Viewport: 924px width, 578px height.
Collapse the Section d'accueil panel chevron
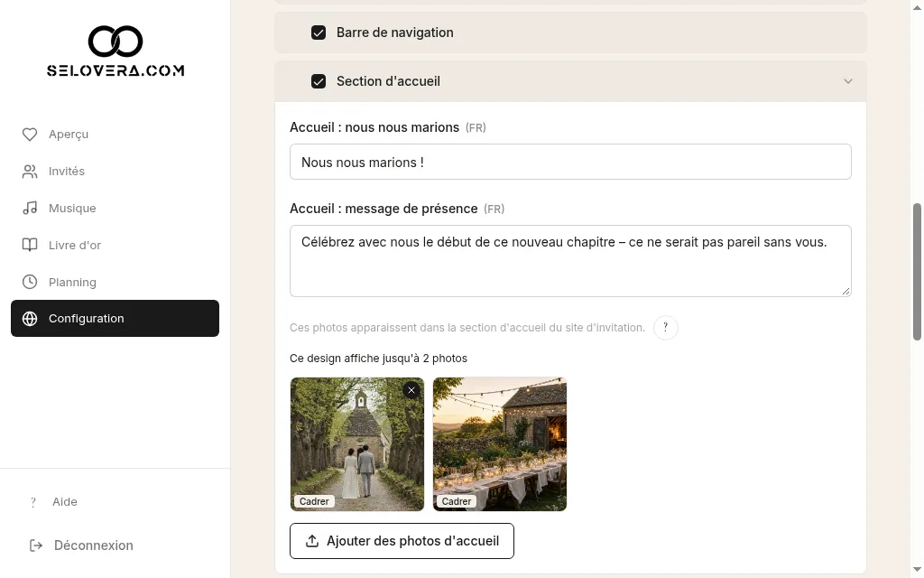pyautogui.click(x=847, y=81)
